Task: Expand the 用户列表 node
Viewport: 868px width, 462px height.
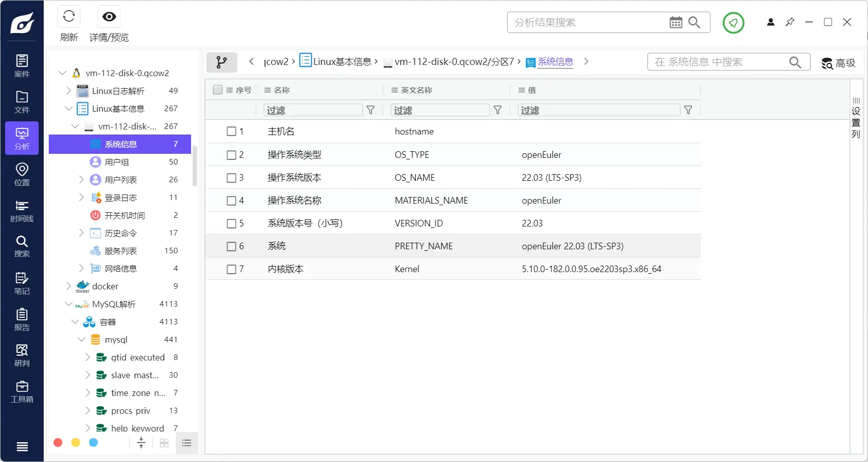Action: point(81,180)
